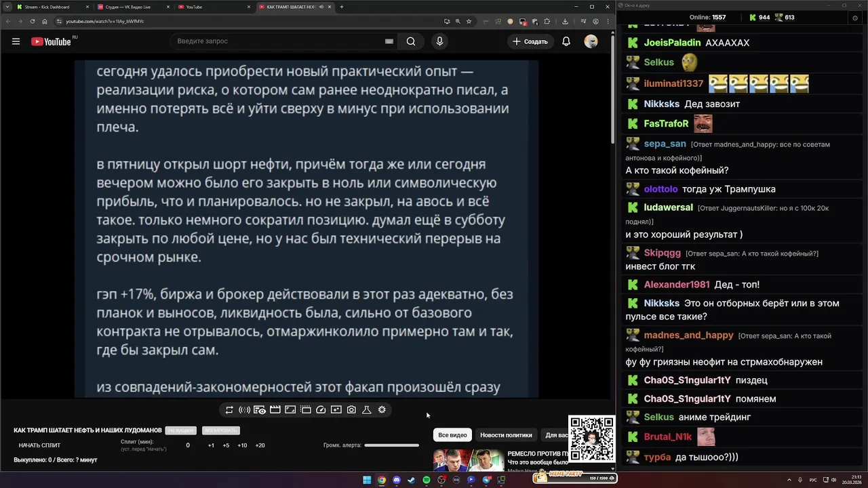Go back in the browser

click(x=8, y=21)
